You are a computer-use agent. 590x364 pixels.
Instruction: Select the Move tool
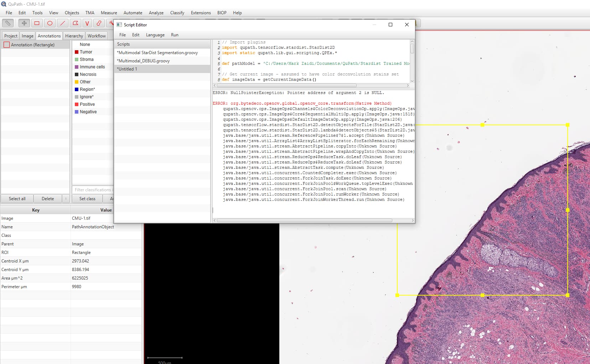coord(24,23)
